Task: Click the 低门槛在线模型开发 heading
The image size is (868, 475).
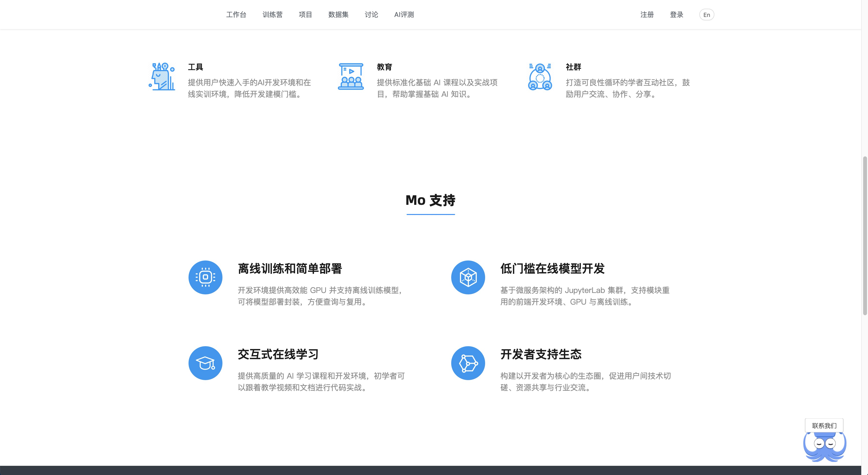Action: (552, 269)
